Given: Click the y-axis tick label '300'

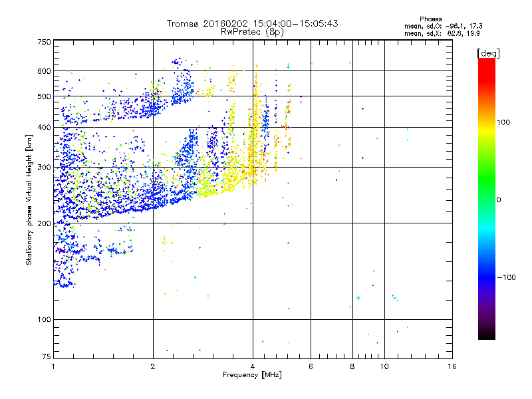Looking at the screenshot, I should click(x=44, y=168).
